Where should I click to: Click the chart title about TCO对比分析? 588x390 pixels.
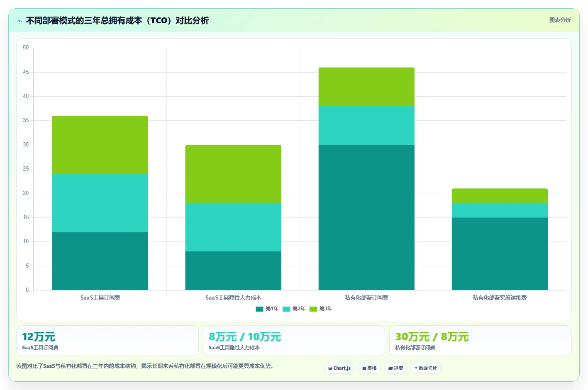117,20
